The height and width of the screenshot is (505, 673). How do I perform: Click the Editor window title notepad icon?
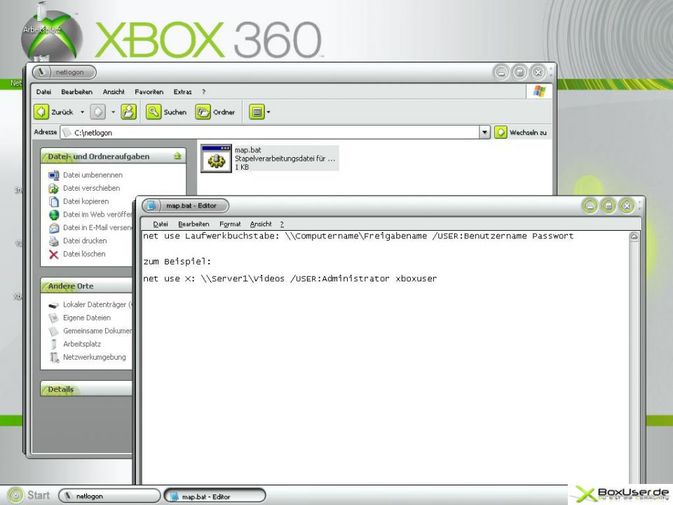tap(151, 206)
